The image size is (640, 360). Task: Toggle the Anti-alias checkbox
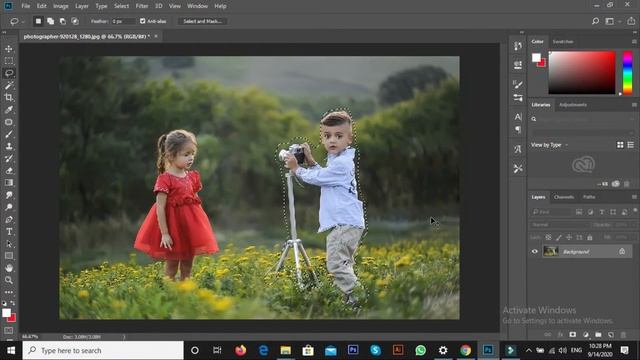142,21
